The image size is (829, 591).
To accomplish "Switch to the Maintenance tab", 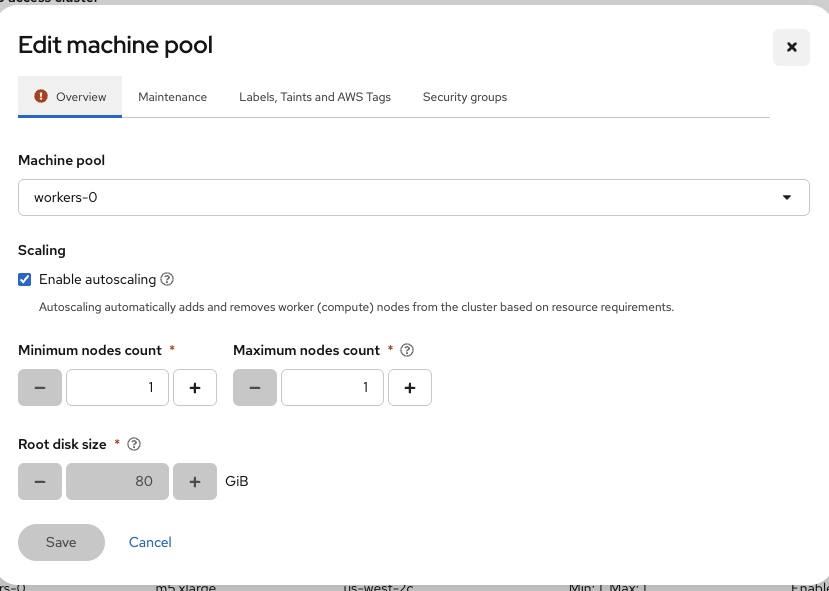I will [x=172, y=97].
